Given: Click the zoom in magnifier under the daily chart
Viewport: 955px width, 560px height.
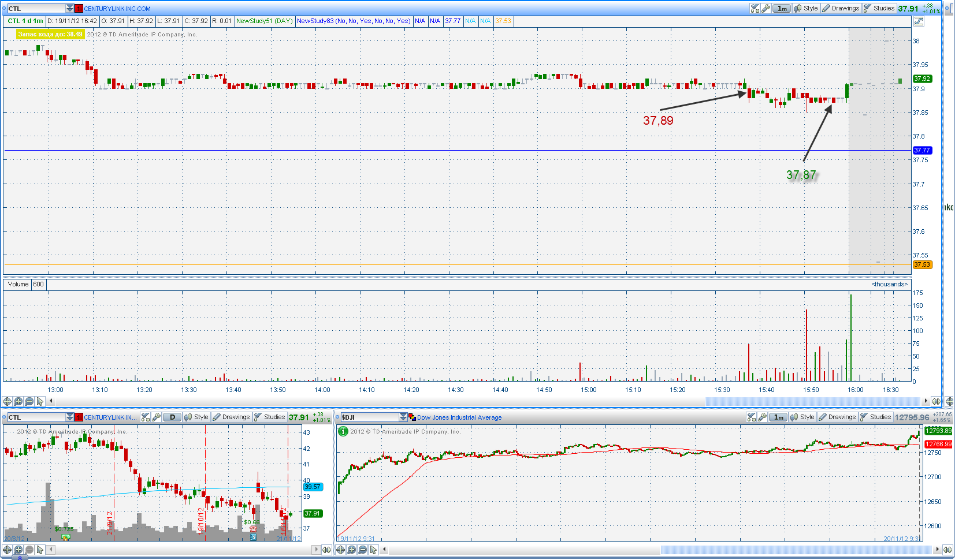Looking at the screenshot, I should [x=18, y=550].
